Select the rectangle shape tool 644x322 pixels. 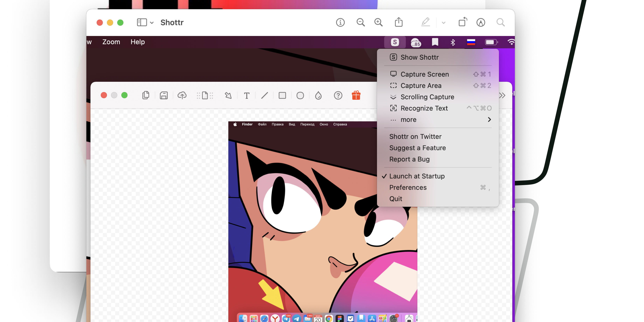click(282, 95)
